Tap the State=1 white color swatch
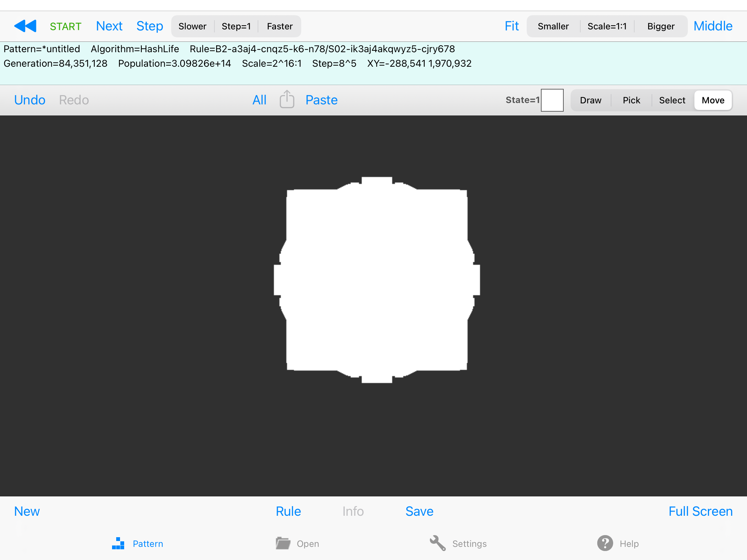 tap(552, 100)
